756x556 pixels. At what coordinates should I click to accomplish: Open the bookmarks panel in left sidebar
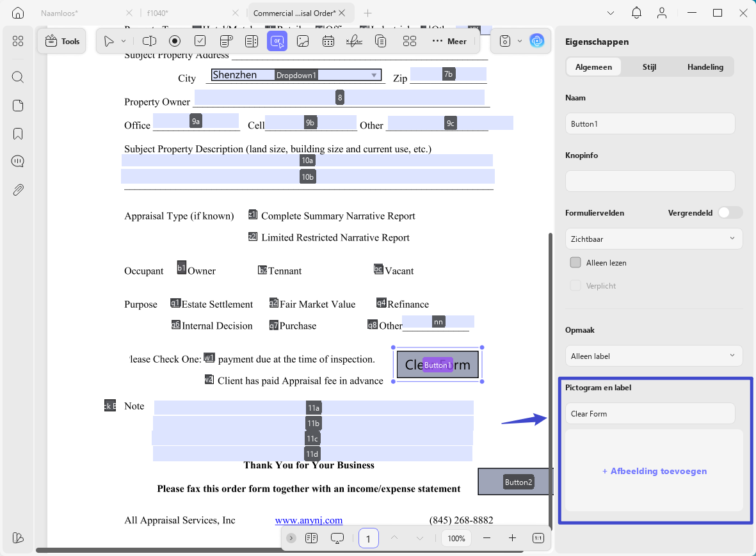18,134
